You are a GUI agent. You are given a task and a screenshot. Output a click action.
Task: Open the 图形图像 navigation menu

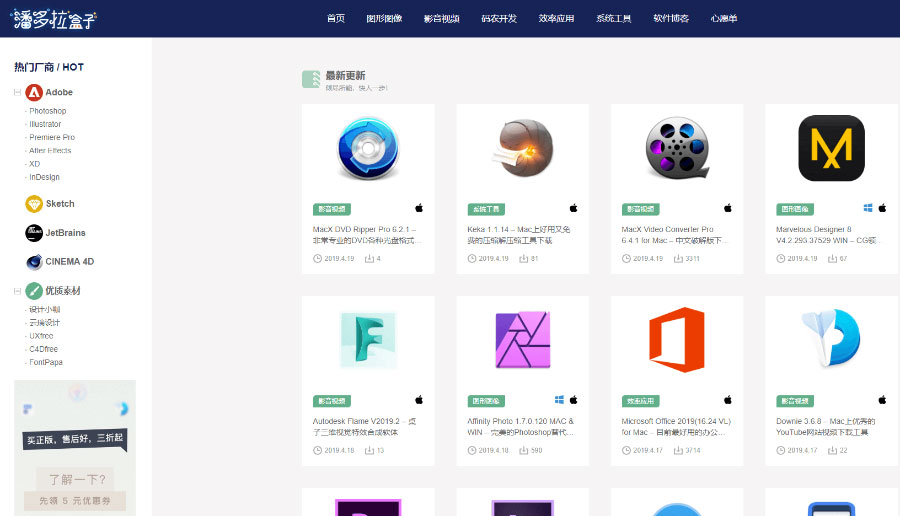384,18
